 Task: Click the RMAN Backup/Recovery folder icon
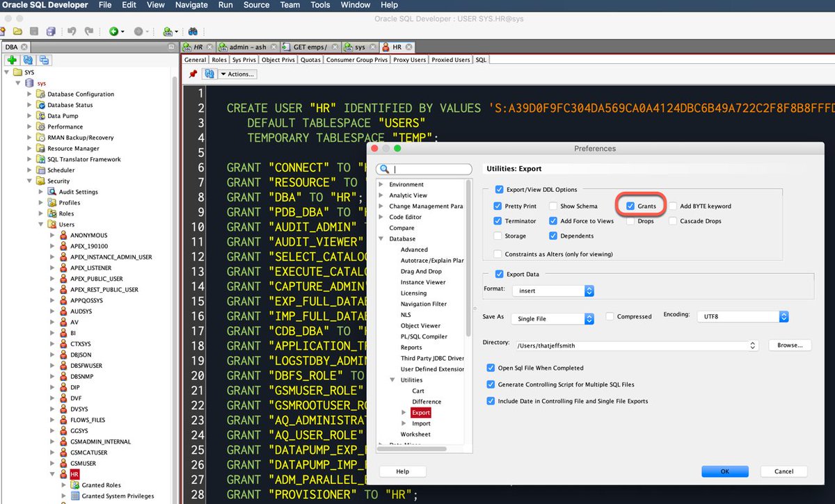click(40, 138)
